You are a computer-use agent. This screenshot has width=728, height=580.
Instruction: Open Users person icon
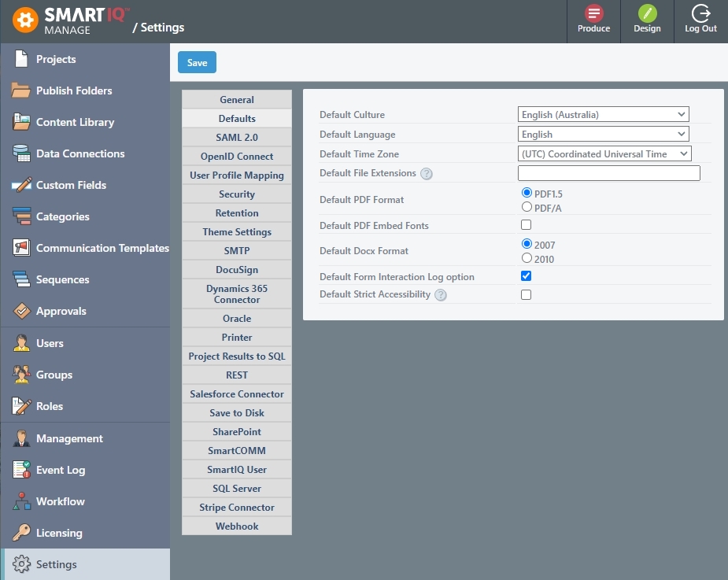[21, 343]
